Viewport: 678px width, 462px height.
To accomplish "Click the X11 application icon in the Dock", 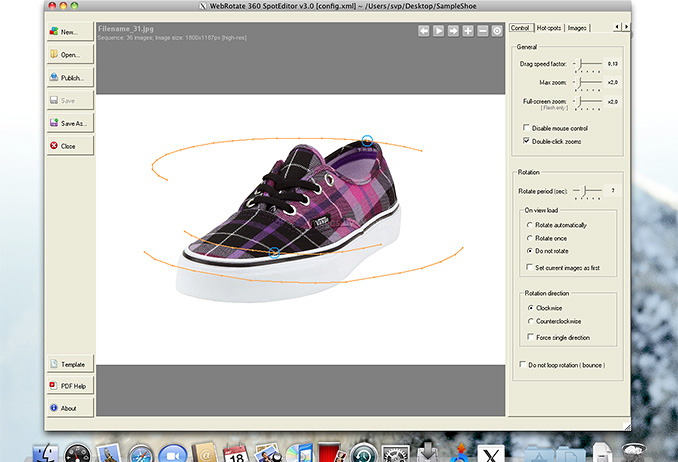I will coord(491,453).
